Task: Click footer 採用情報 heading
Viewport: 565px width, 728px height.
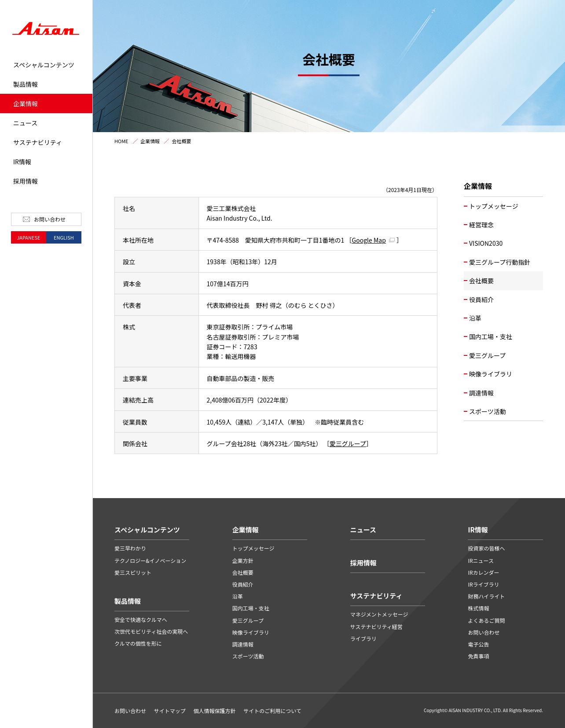Action: (x=363, y=563)
